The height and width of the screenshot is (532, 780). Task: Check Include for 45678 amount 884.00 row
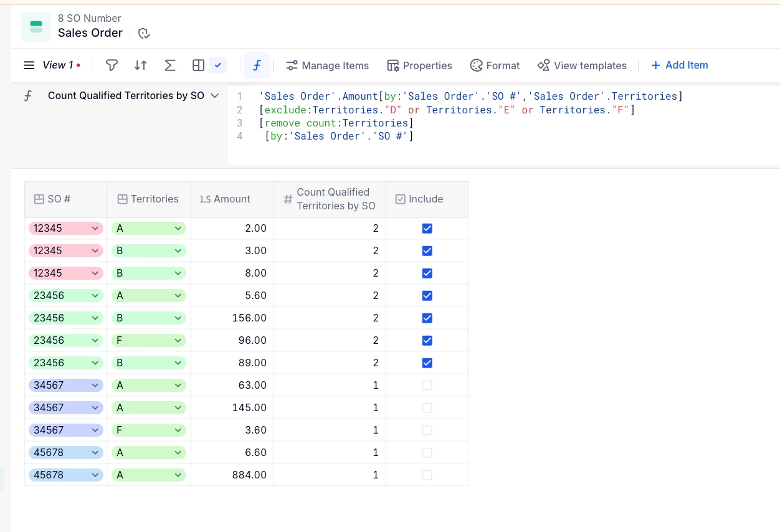point(427,475)
